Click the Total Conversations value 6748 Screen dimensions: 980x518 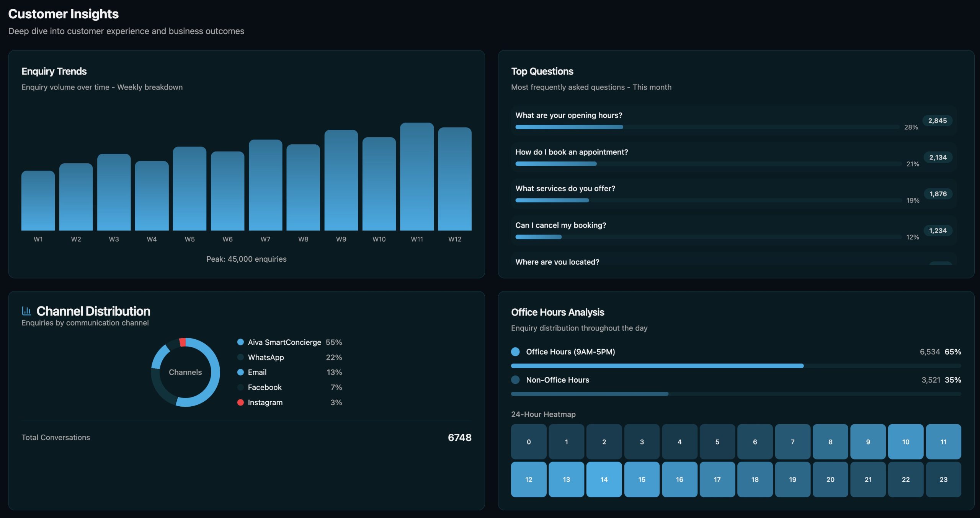point(459,438)
